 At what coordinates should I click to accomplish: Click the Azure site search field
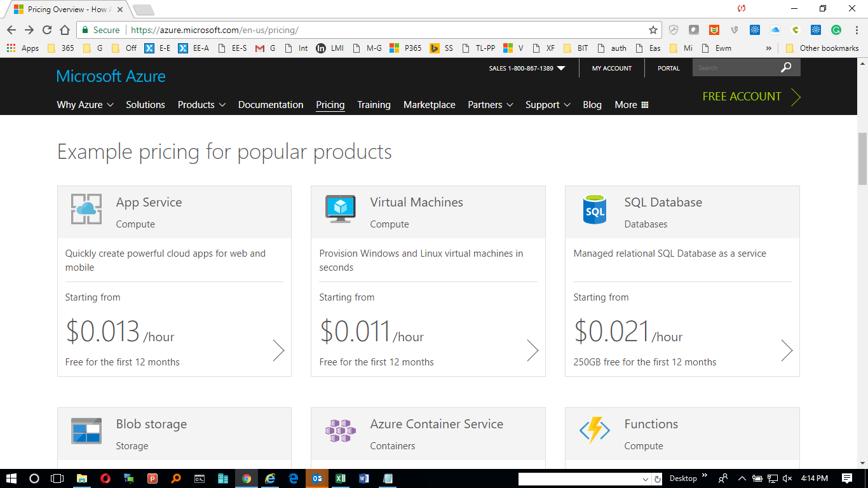(735, 67)
